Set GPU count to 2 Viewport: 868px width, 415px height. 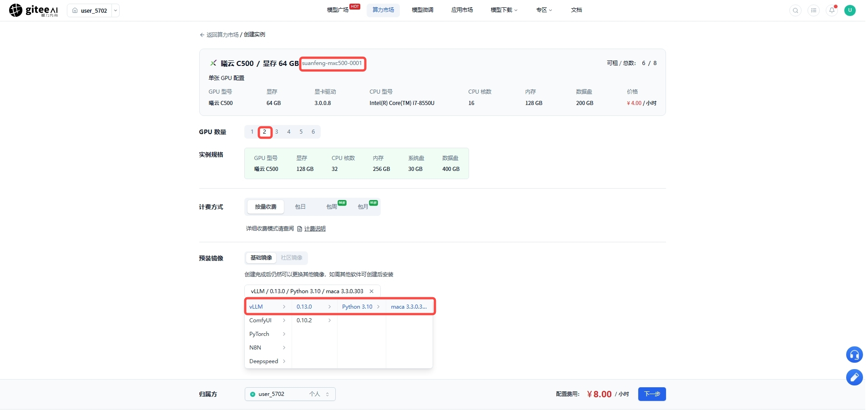pyautogui.click(x=264, y=132)
